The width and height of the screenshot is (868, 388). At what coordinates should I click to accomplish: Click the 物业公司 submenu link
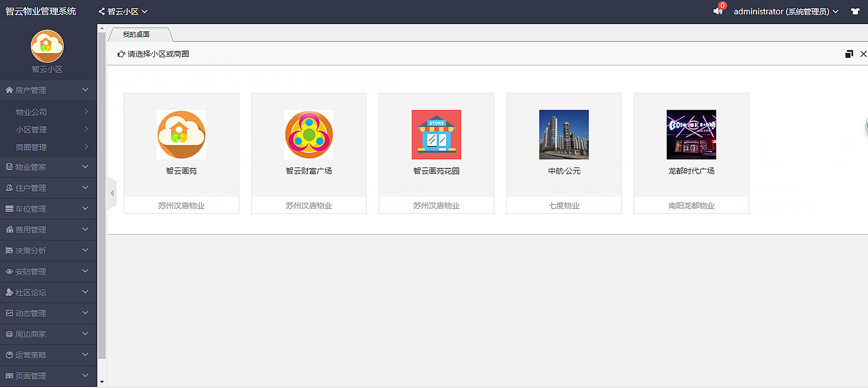click(31, 112)
